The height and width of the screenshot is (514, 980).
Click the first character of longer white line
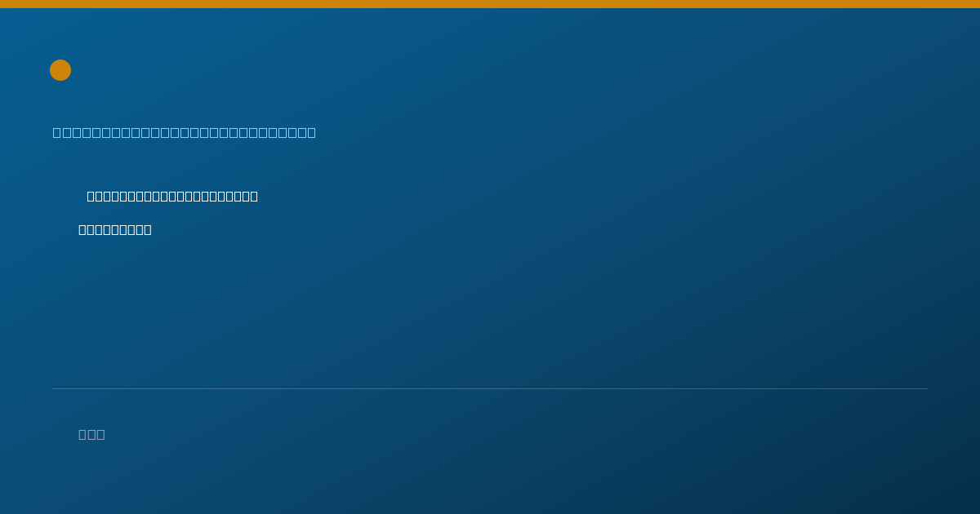pyautogui.click(x=91, y=196)
